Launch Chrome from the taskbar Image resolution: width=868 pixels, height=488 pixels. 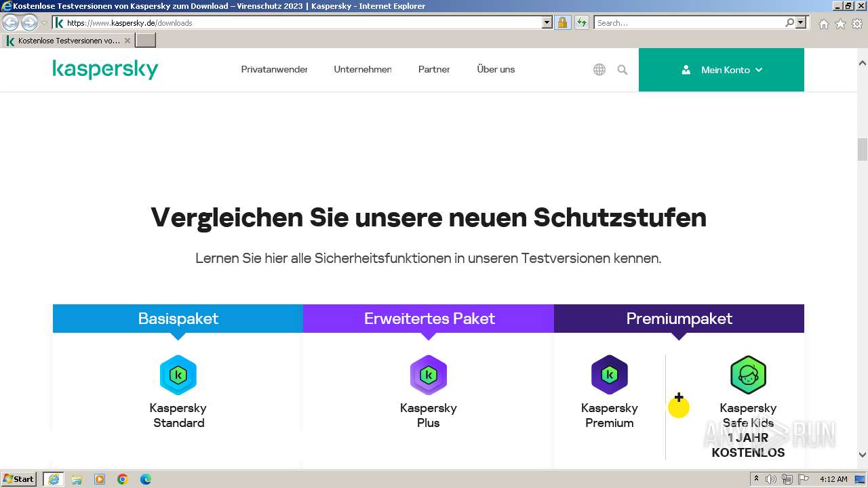click(123, 479)
